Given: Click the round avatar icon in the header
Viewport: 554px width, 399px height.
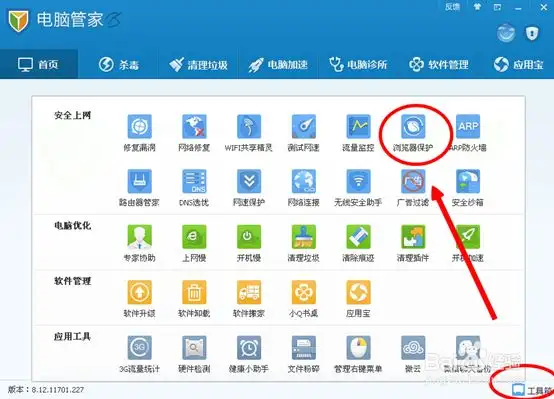Looking at the screenshot, I should click(506, 33).
